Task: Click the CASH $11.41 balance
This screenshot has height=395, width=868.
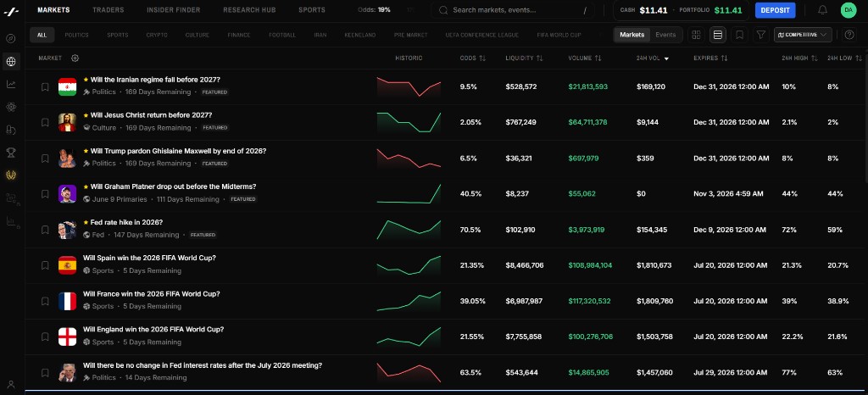Action: (x=643, y=10)
